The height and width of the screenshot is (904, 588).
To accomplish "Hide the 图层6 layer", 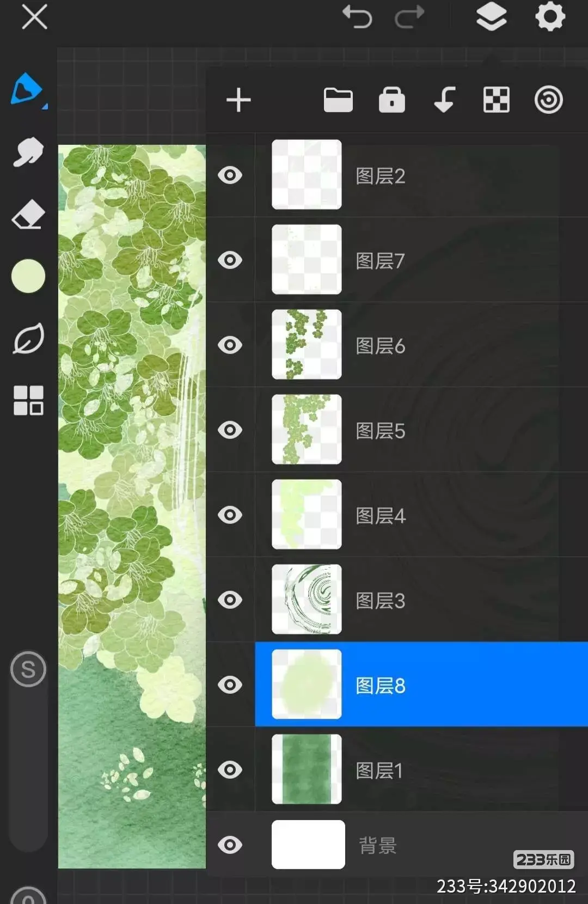I will click(230, 345).
